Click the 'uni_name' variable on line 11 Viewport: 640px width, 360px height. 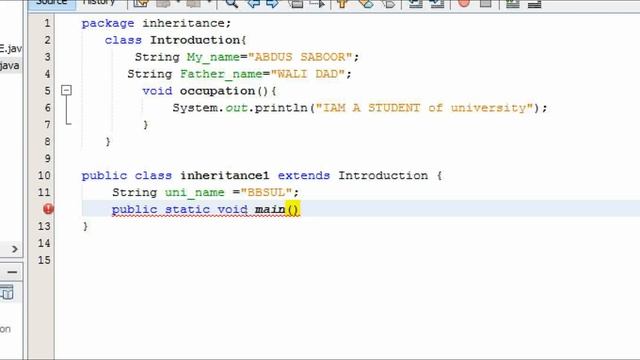point(195,193)
